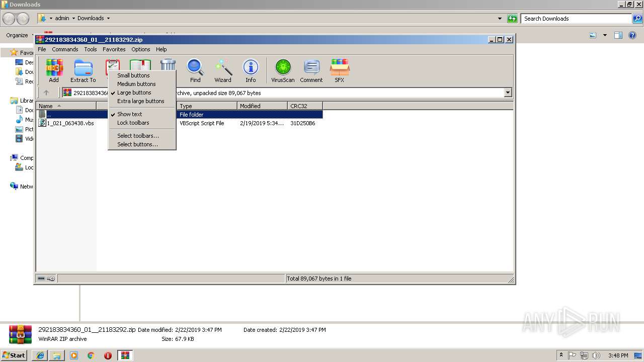This screenshot has height=362, width=644.
Task: Sort by Name column header
Action: point(66,106)
